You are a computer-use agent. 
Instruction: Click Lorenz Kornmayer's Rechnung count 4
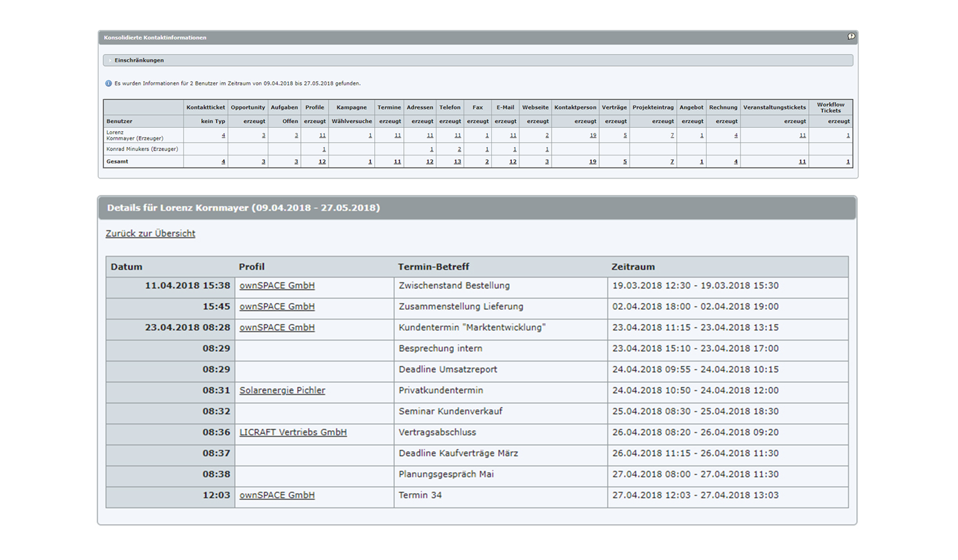pyautogui.click(x=736, y=135)
